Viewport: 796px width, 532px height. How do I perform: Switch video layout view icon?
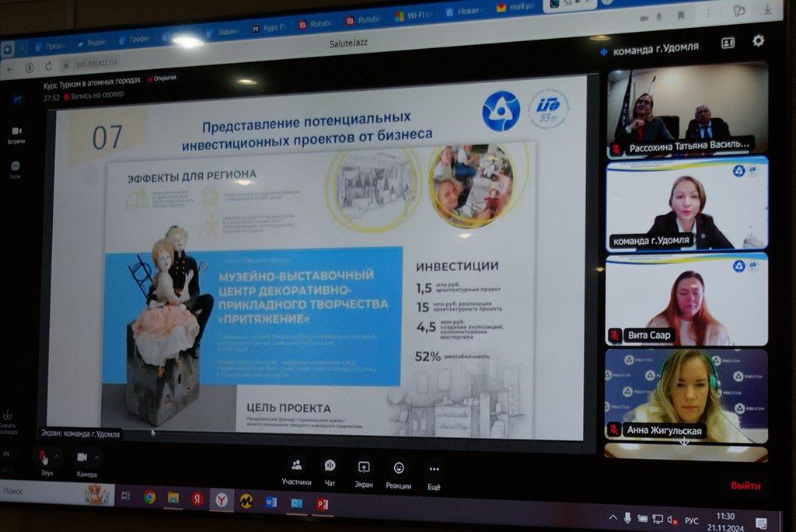(x=728, y=43)
